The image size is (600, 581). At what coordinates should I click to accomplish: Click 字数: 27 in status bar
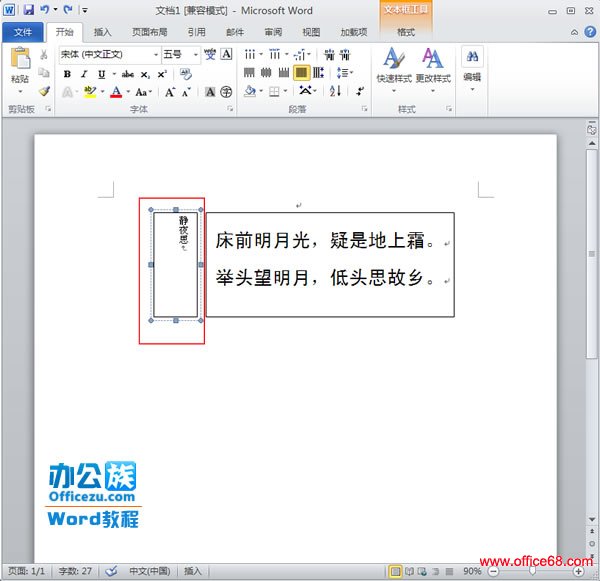click(x=74, y=572)
